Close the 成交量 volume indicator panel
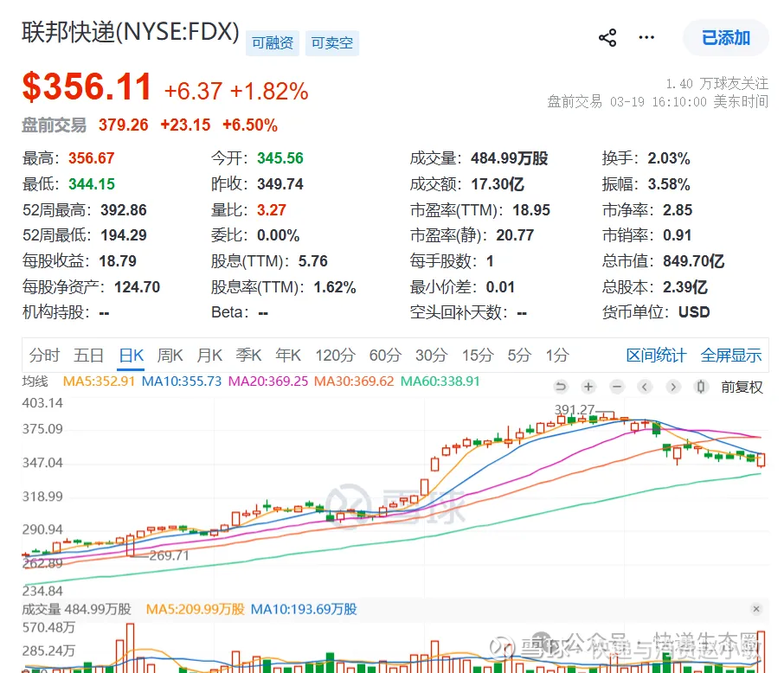 click(x=756, y=610)
